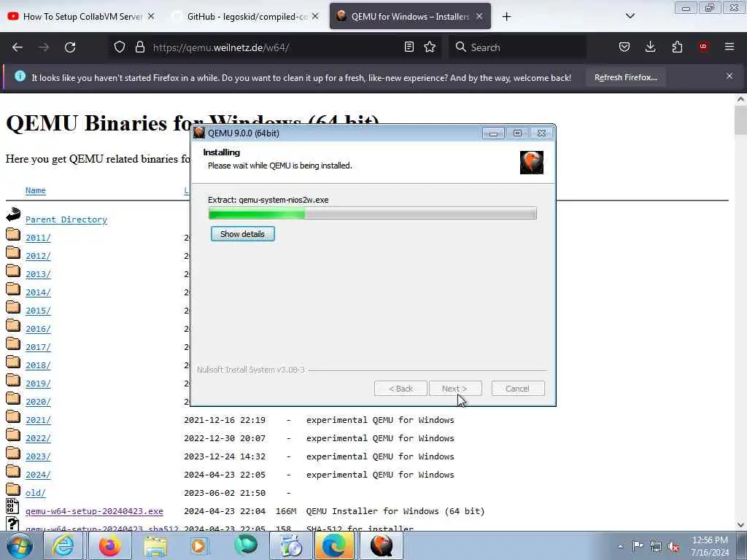This screenshot has width=747, height=560.
Task: Open the old/ folder link
Action: (36, 493)
